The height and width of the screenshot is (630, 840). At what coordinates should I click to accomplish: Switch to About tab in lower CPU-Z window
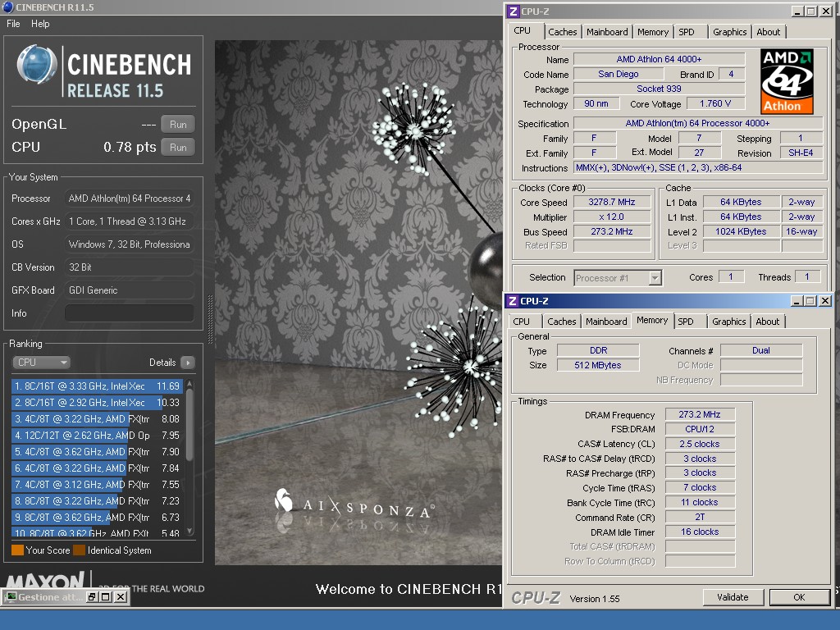click(767, 322)
